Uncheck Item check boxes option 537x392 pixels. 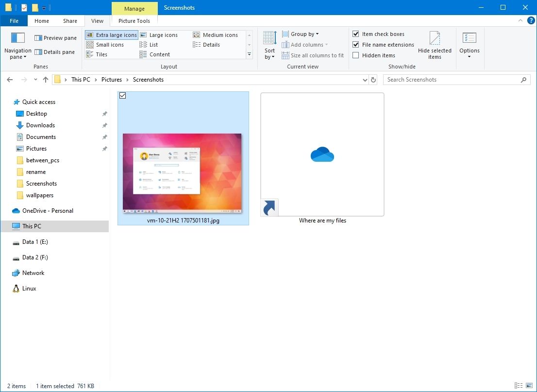point(355,34)
